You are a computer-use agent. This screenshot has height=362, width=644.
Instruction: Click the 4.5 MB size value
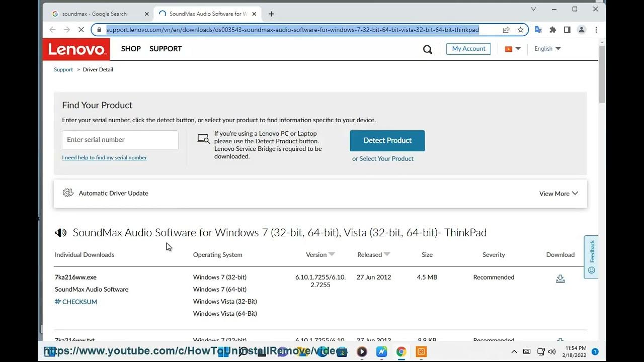tap(427, 278)
